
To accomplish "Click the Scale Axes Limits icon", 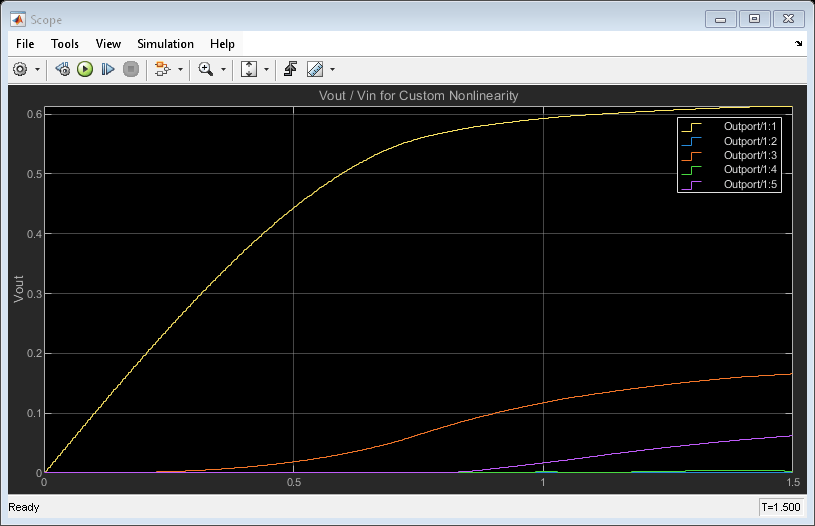I will (x=249, y=69).
